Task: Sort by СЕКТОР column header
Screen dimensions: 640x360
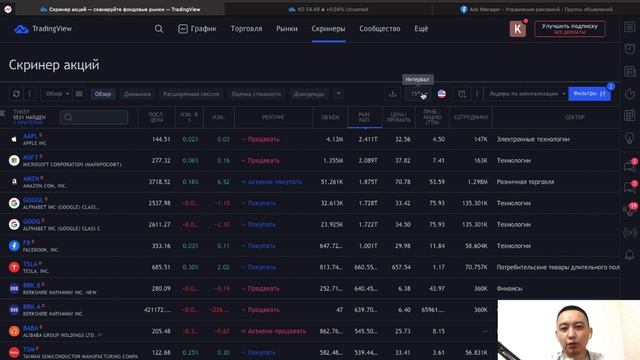Action: 575,117
